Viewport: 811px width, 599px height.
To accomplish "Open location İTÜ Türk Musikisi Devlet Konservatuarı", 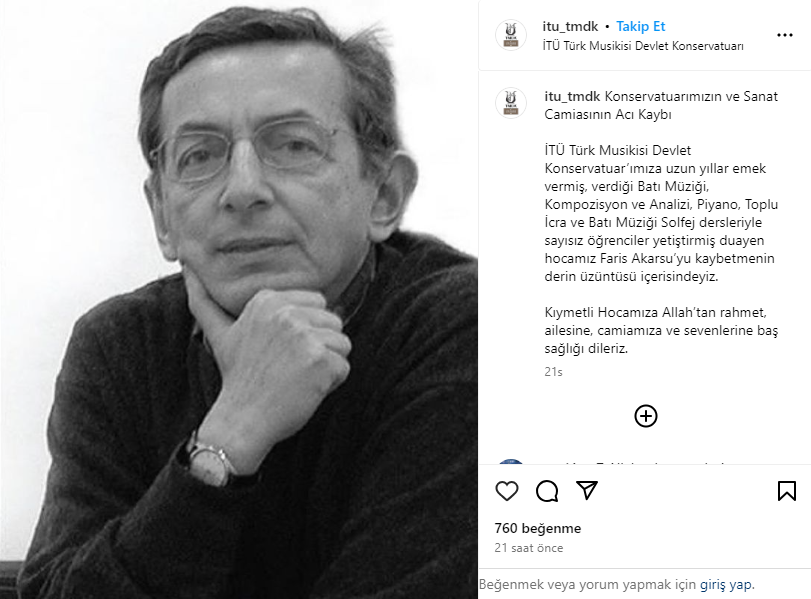I will click(643, 46).
